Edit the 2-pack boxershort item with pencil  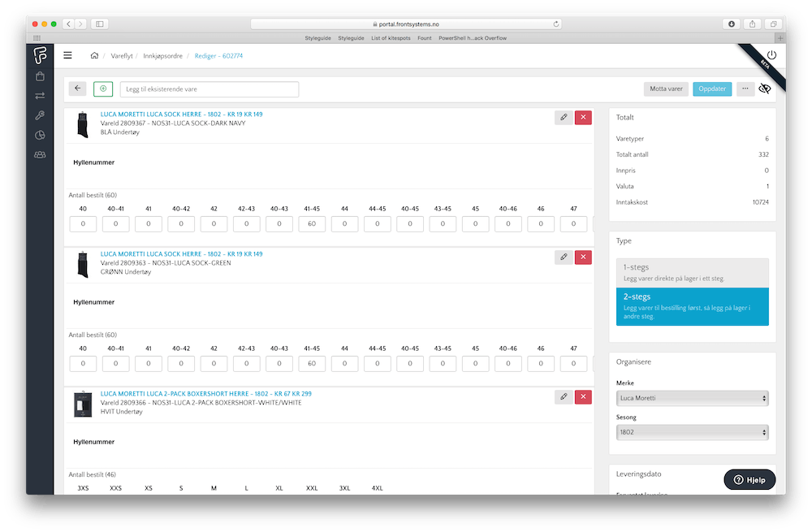click(564, 397)
